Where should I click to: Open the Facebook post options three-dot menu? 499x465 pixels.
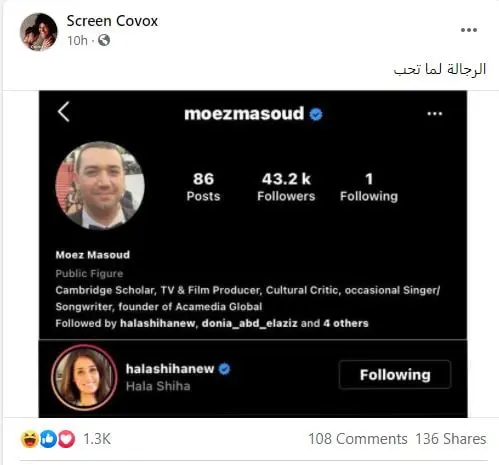coord(469,30)
